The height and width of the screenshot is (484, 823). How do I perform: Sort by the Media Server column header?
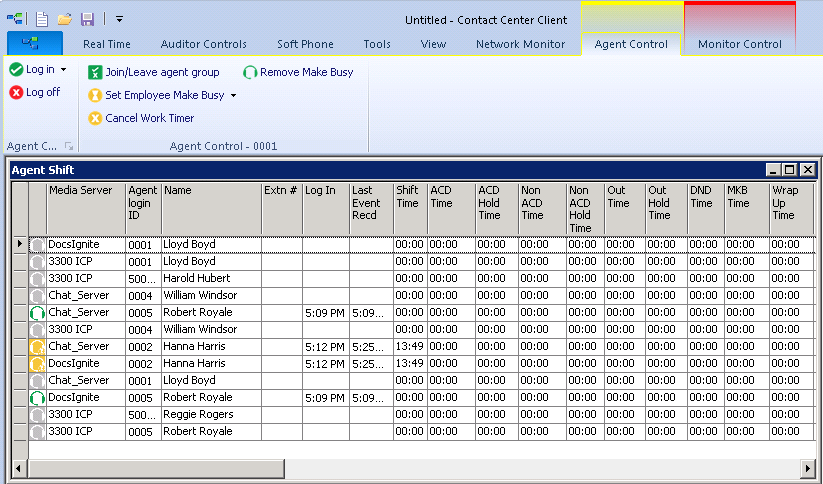click(x=85, y=190)
